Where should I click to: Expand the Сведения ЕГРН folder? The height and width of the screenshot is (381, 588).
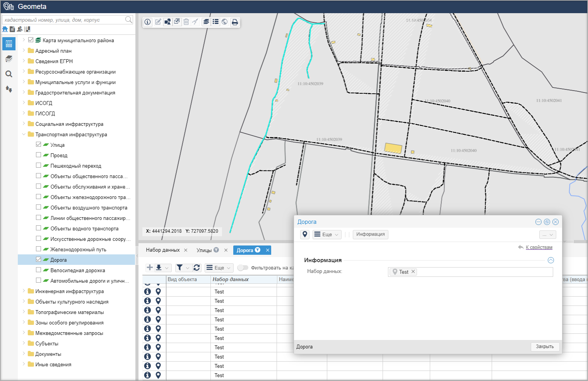click(x=23, y=61)
